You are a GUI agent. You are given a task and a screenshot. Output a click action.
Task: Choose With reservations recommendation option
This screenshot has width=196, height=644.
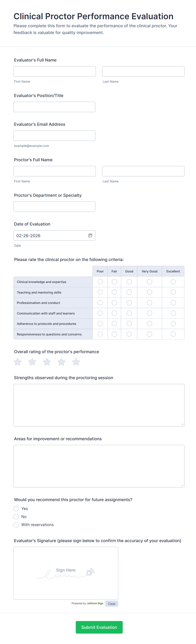pos(16,525)
